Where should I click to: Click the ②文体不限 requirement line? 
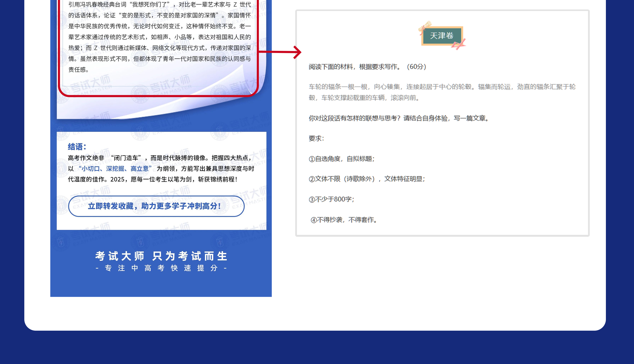367,179
